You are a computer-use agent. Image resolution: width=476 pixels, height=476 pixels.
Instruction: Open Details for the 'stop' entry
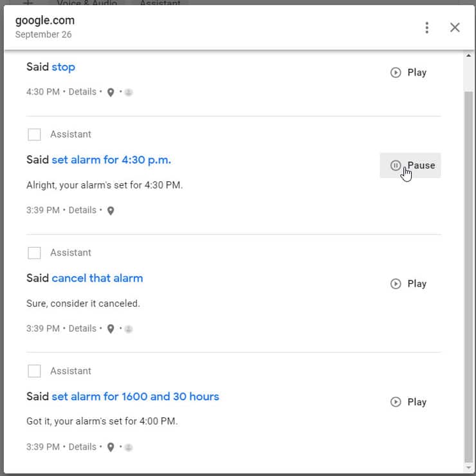[x=82, y=92]
